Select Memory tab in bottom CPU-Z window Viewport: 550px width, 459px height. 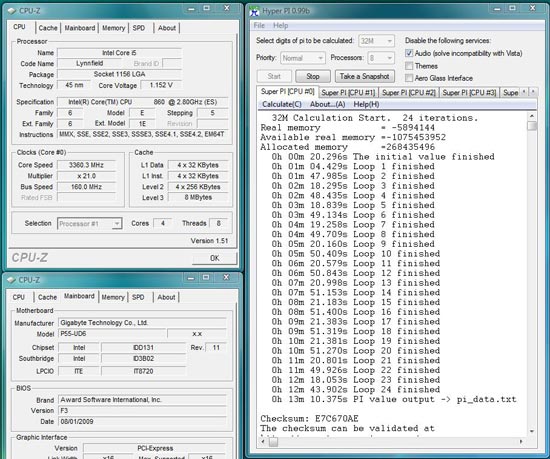113,297
